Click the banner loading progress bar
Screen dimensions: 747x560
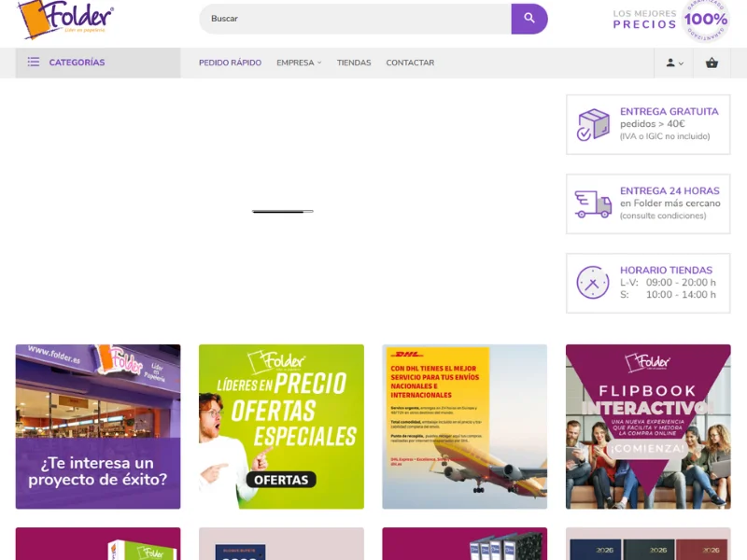click(283, 212)
